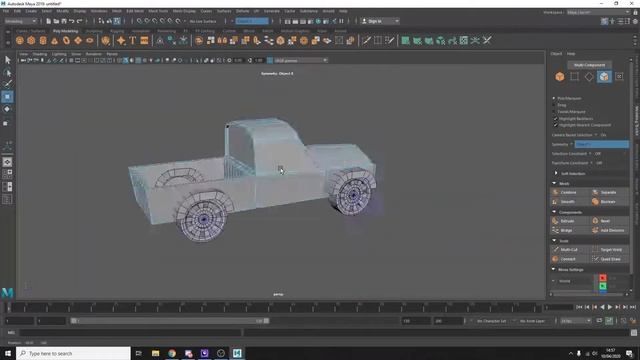
Task: Click the Windows search box
Action: [73, 353]
